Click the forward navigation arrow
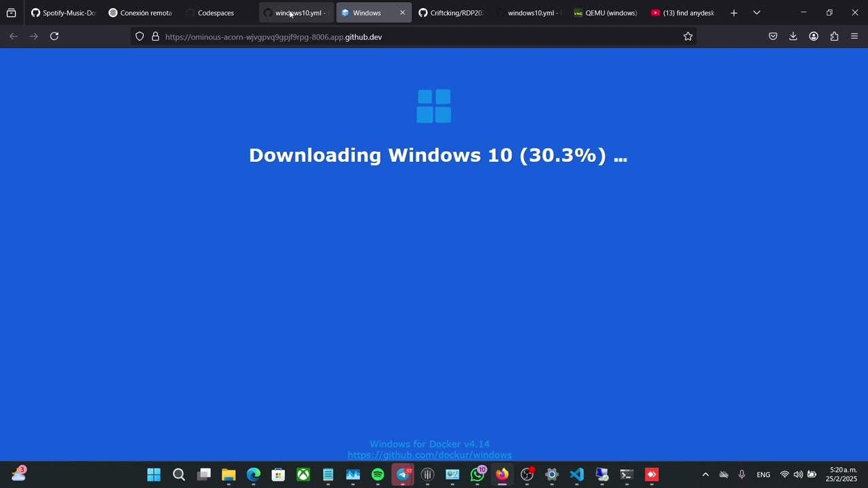This screenshot has width=868, height=488. (34, 37)
